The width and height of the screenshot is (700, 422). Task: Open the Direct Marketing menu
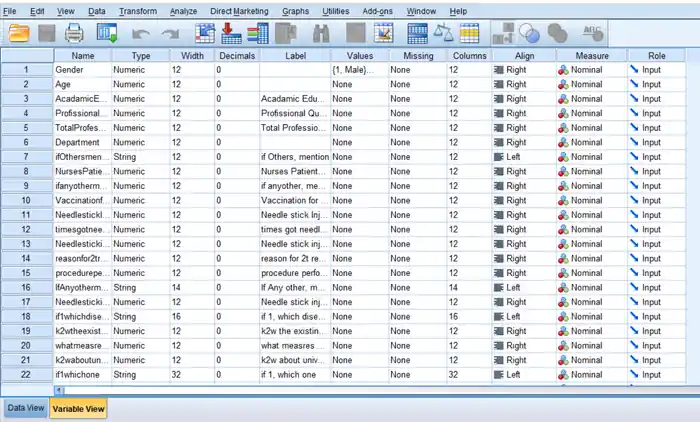click(239, 11)
